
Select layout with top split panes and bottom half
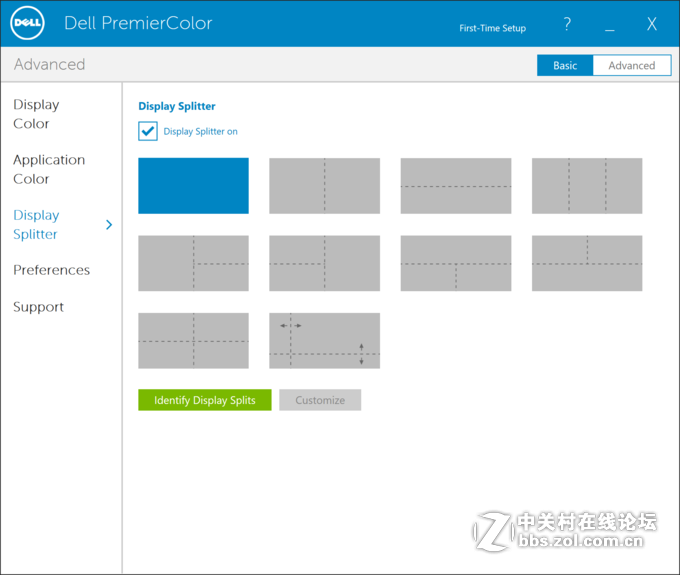[x=587, y=263]
